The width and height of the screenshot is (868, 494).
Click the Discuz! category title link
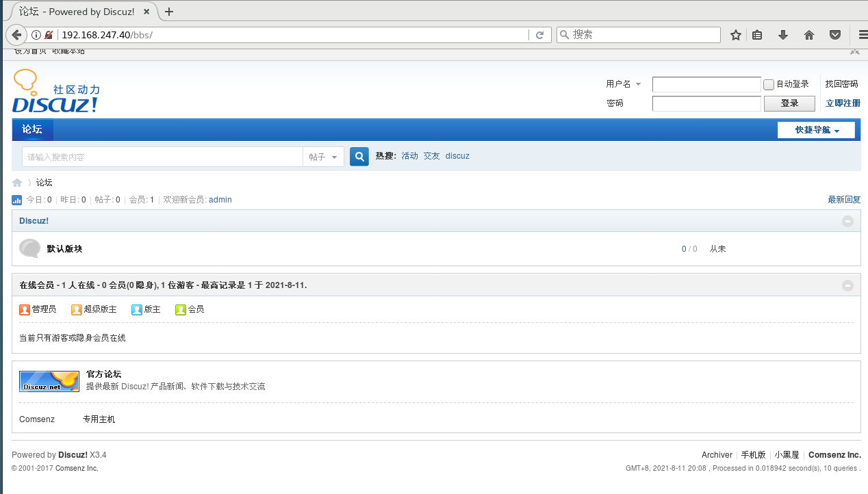click(x=34, y=221)
